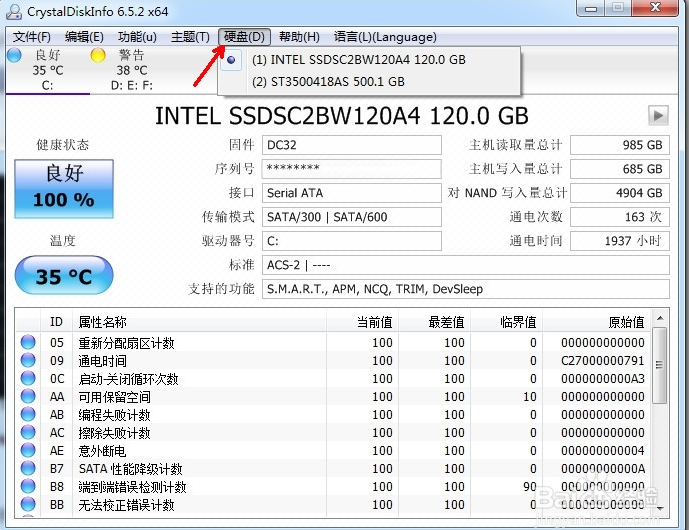The height and width of the screenshot is (530, 689).
Task: Sort by the 原始值 column header
Action: 598,322
